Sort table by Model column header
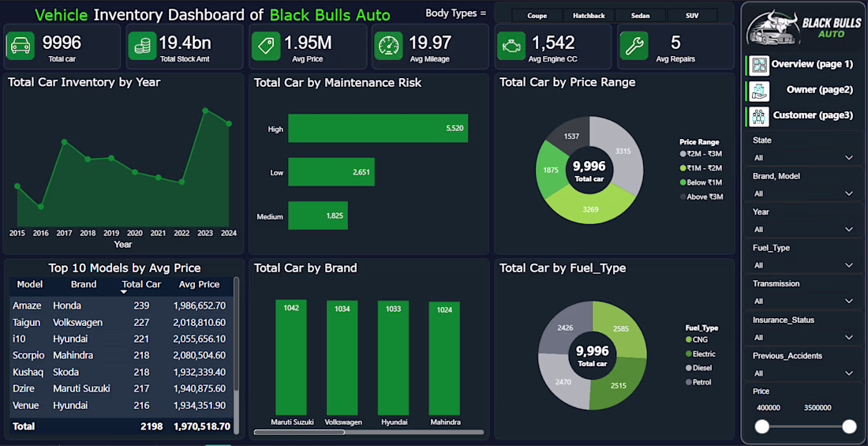This screenshot has height=446, width=868. (x=30, y=285)
